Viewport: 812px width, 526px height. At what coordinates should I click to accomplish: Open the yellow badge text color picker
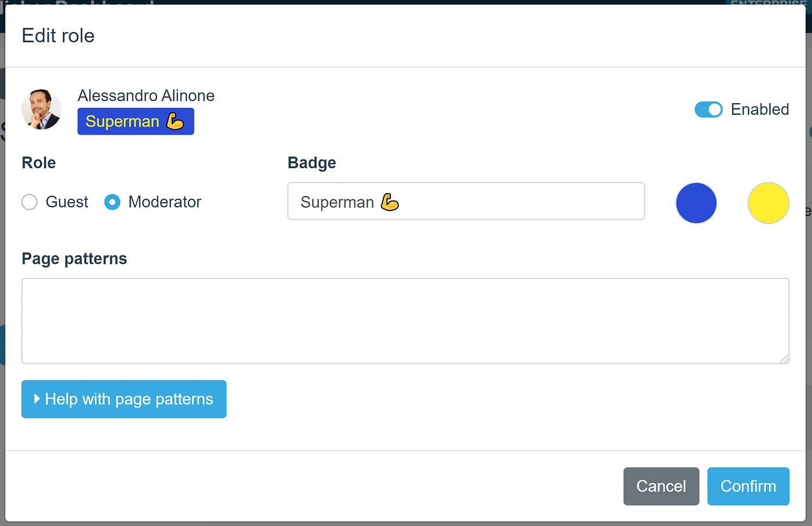tap(768, 203)
